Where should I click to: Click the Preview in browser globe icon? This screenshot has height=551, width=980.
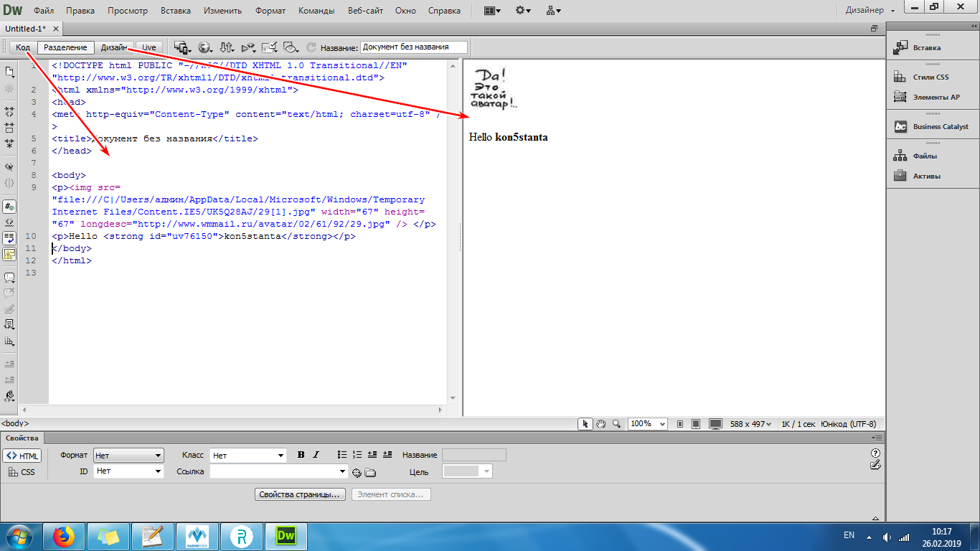click(x=205, y=47)
